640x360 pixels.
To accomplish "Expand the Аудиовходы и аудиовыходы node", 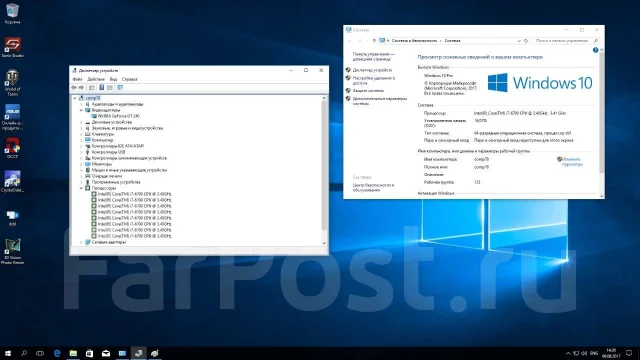I will pyautogui.click(x=81, y=104).
